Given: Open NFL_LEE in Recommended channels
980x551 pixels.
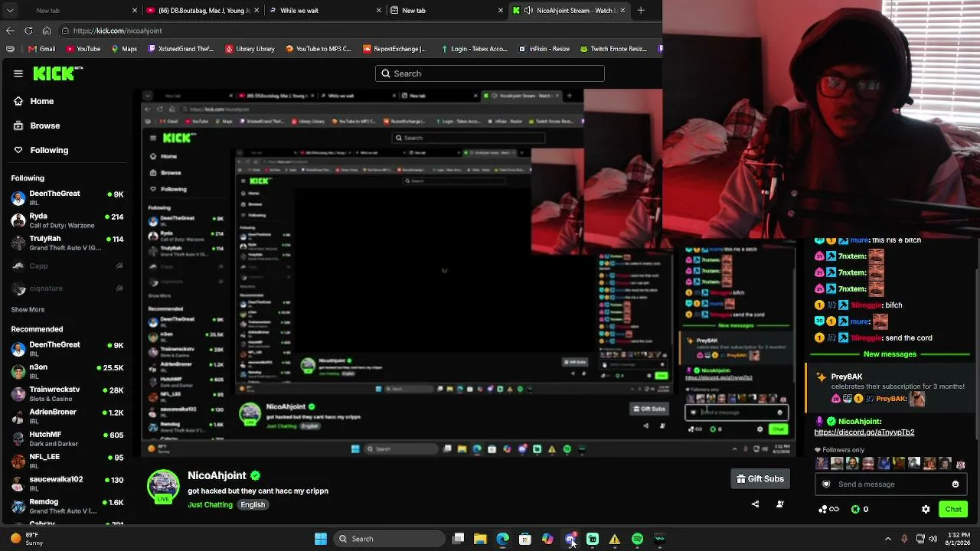Looking at the screenshot, I should pyautogui.click(x=67, y=461).
